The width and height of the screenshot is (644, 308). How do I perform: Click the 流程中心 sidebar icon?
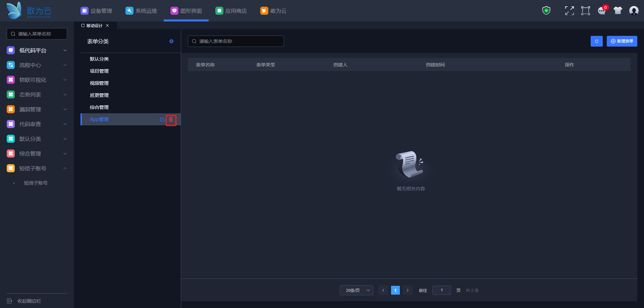click(11, 65)
